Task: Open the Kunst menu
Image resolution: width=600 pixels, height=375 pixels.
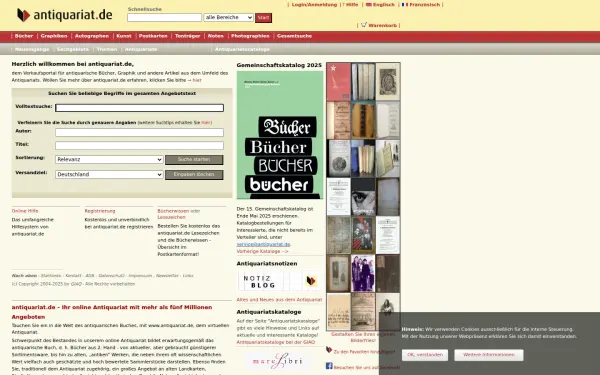Action: coord(124,36)
